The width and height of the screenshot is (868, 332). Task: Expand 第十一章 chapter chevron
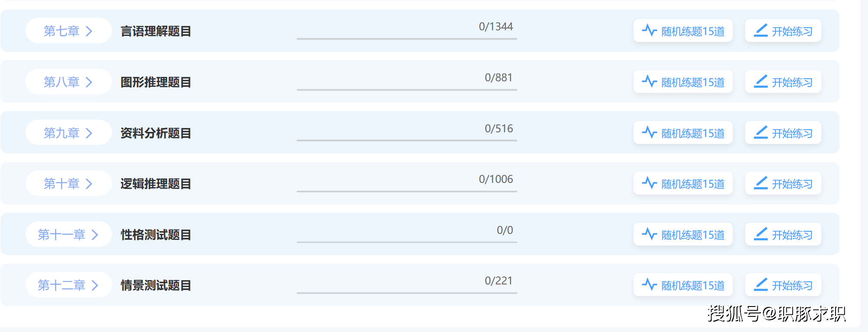tap(95, 235)
